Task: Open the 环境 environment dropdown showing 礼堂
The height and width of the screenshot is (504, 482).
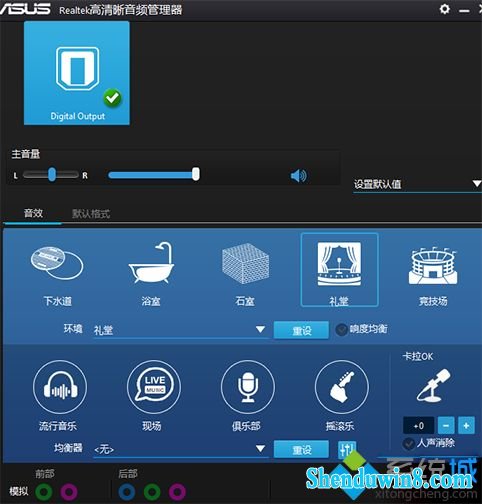Action: pos(180,330)
